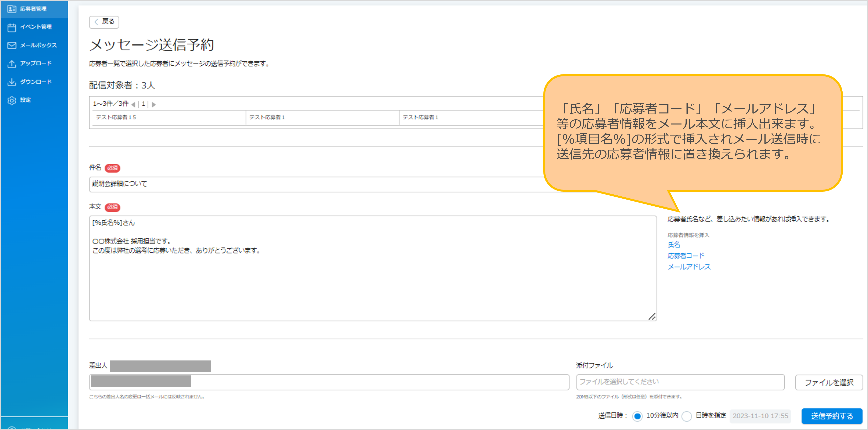Open 設定 gear icon in sidebar
Image resolution: width=868 pixels, height=430 pixels.
12,100
